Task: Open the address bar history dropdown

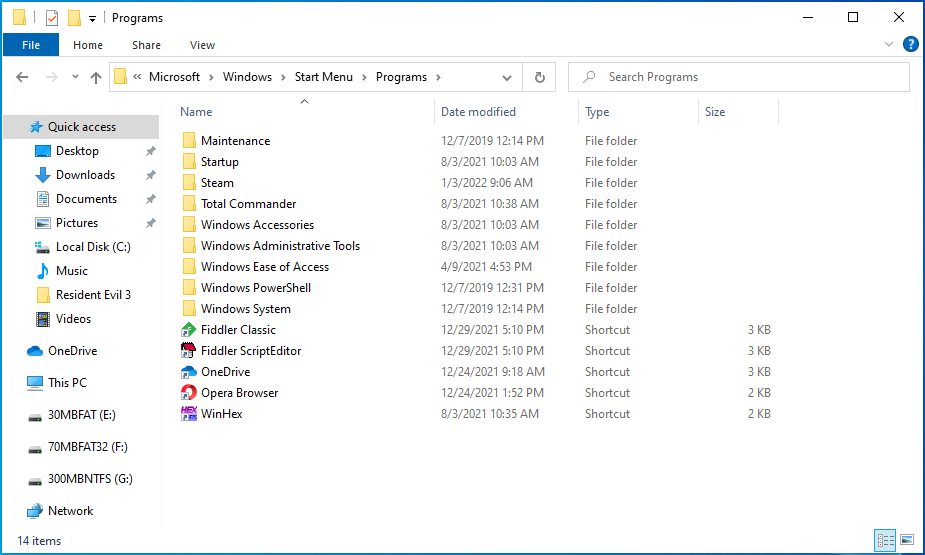Action: click(508, 77)
